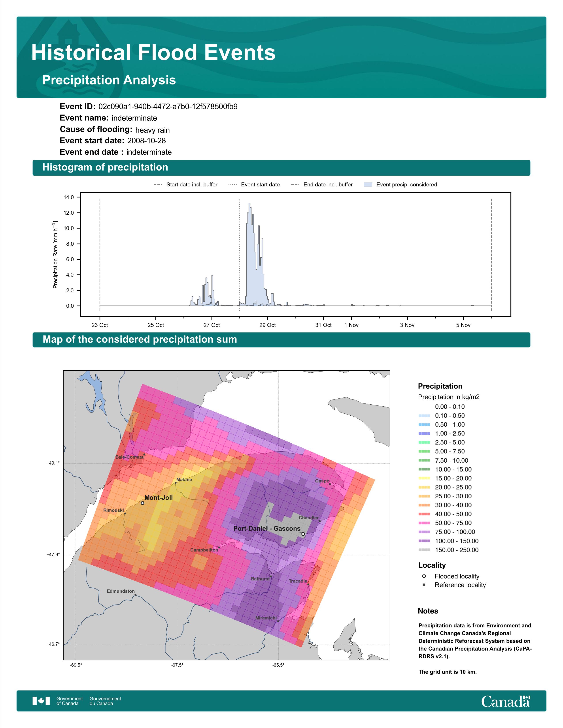Click the 1 Nov axis label
This screenshot has height=728, width=563.
click(351, 325)
